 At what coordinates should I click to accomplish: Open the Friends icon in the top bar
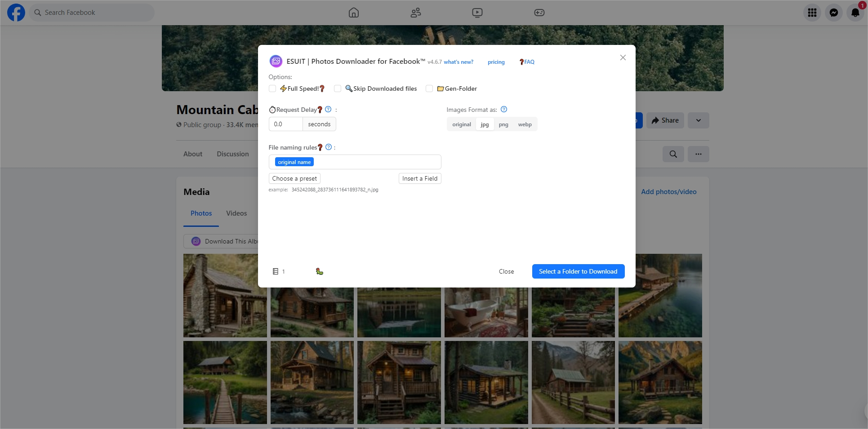point(416,13)
